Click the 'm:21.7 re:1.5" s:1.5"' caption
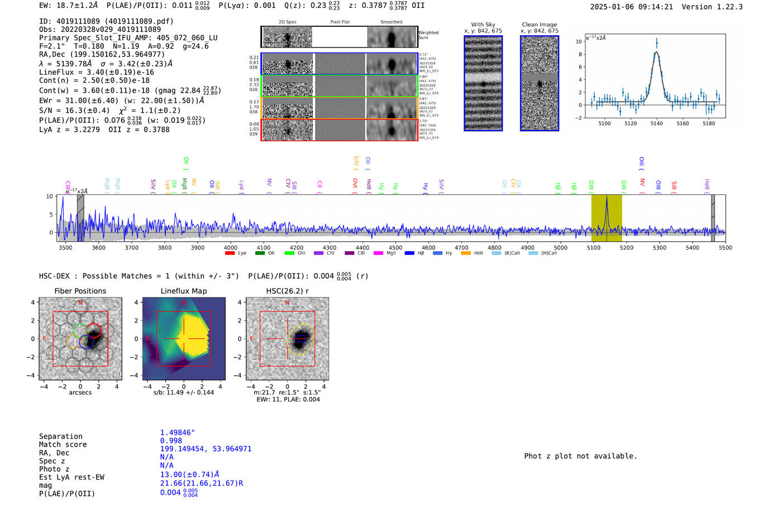Image resolution: width=782 pixels, height=532 pixels. (288, 392)
